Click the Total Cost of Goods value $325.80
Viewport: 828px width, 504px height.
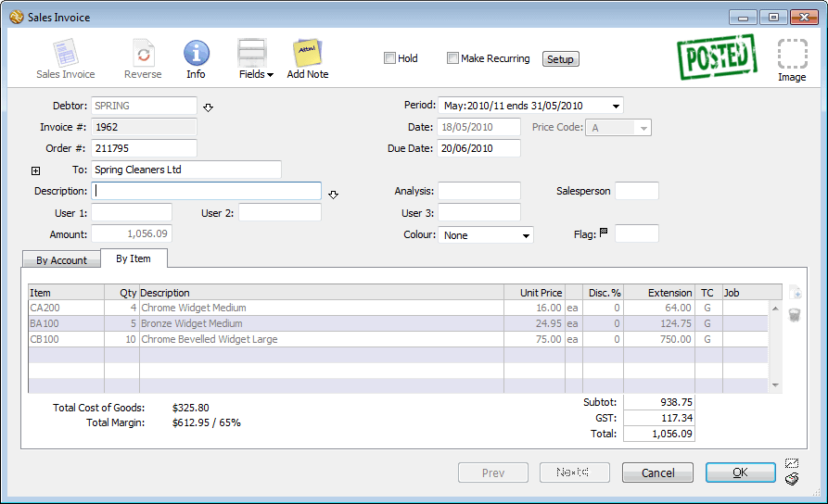[191, 408]
